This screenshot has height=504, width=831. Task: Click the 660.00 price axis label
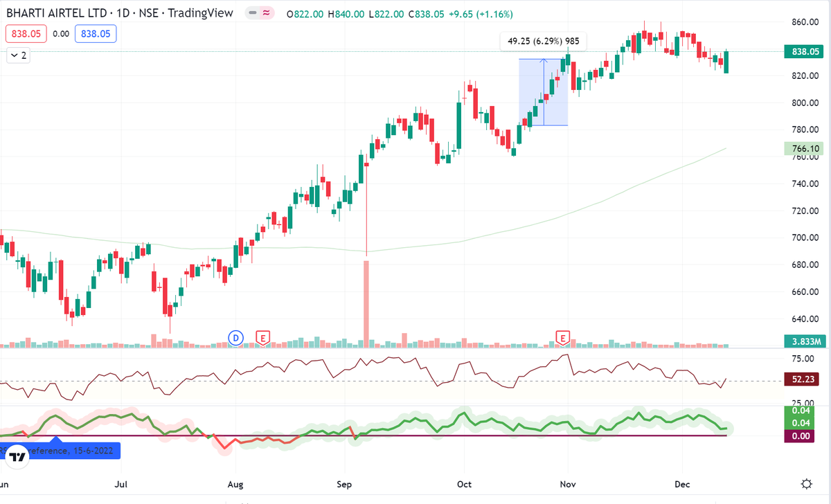point(805,292)
